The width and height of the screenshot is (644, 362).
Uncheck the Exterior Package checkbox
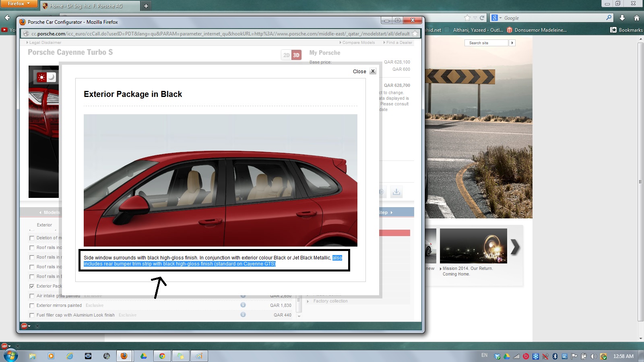click(x=32, y=286)
